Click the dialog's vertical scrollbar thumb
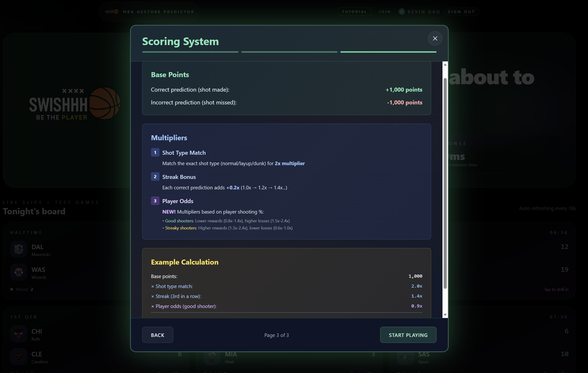Image resolution: width=588 pixels, height=373 pixels. (445, 183)
